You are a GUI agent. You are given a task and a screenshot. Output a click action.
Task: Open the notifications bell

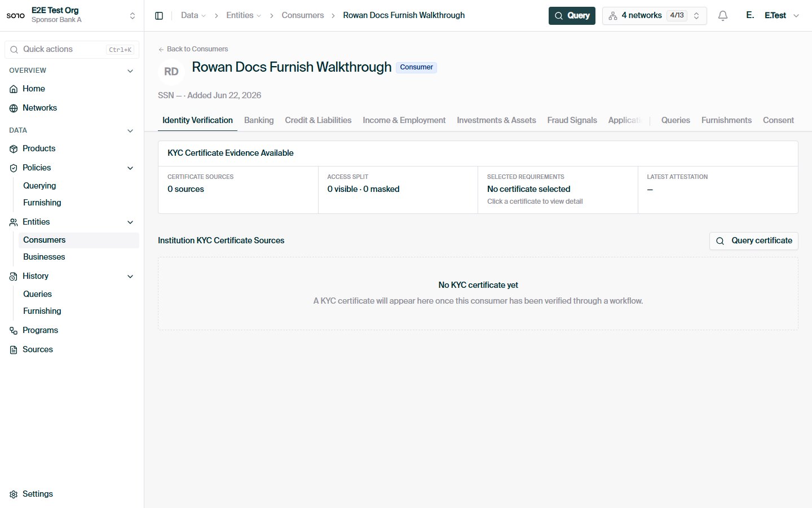(x=723, y=16)
